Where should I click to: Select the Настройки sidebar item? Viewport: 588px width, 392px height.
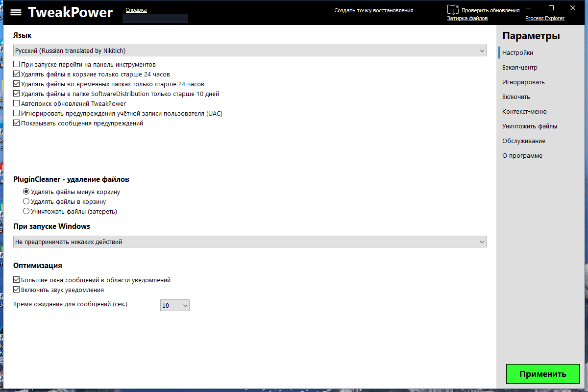pos(517,52)
